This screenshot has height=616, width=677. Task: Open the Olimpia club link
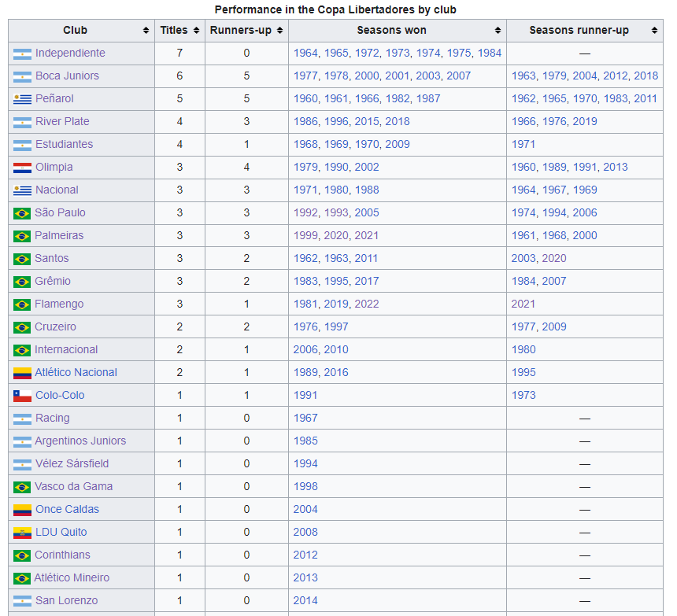[54, 168]
